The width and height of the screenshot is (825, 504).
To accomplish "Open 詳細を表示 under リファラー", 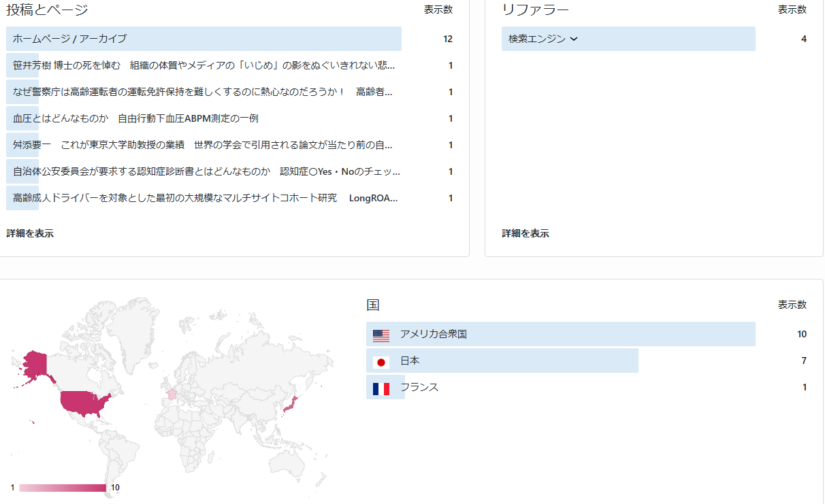I will tap(525, 233).
